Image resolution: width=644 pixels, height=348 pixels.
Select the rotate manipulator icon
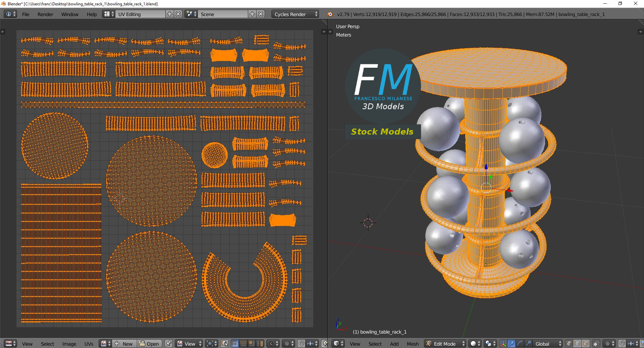pos(520,344)
